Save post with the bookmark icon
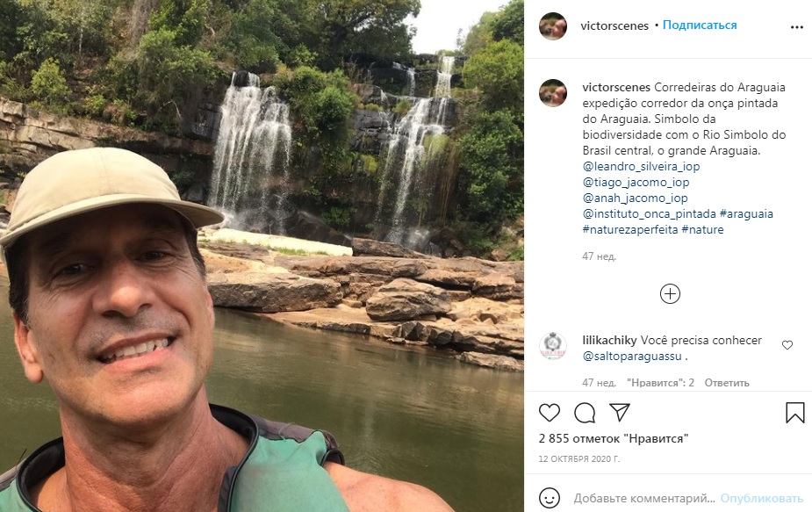Screen dimensions: 812x512 click(794, 413)
